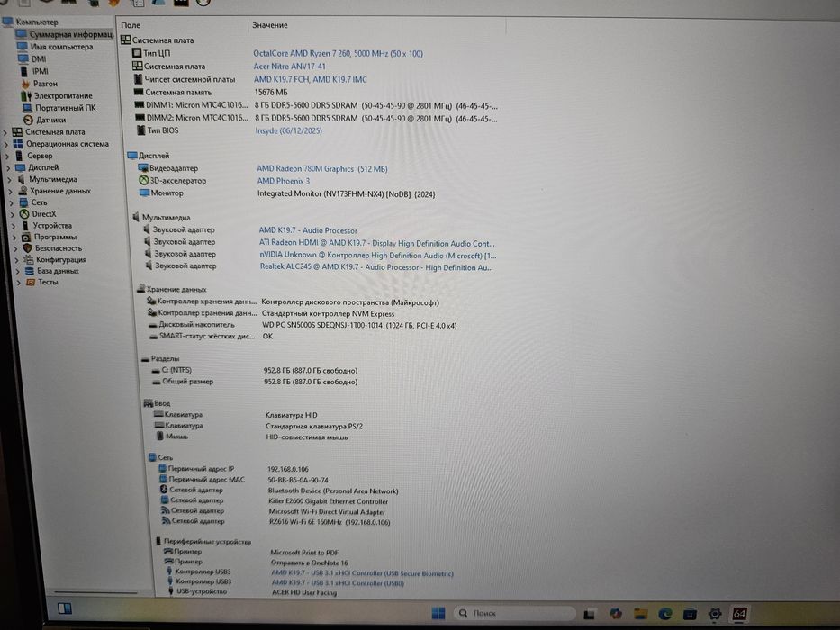
Task: Expand the Операционная система node
Action: tap(6, 144)
